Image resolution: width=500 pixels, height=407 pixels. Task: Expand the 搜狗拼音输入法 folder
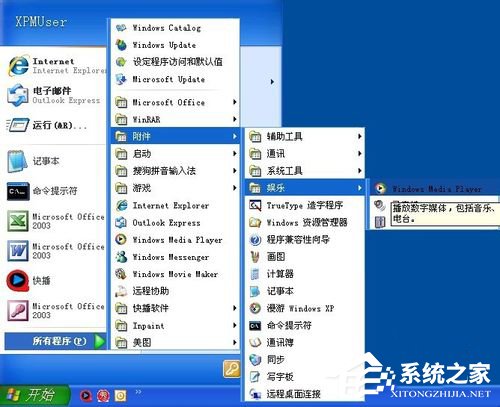[175, 171]
